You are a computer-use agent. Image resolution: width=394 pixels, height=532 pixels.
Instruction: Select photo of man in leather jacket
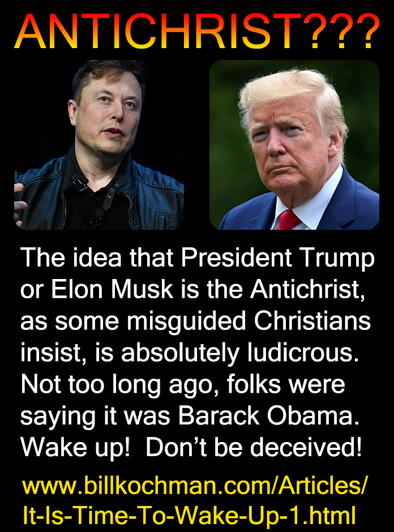click(x=98, y=145)
